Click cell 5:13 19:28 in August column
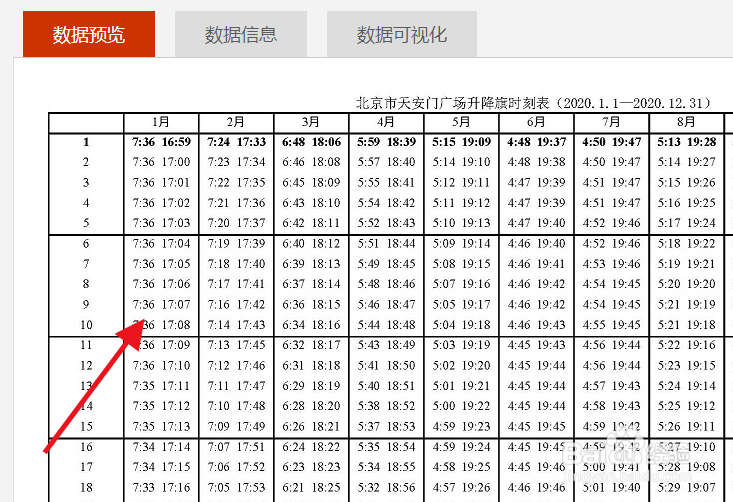This screenshot has height=502, width=733. click(x=686, y=142)
